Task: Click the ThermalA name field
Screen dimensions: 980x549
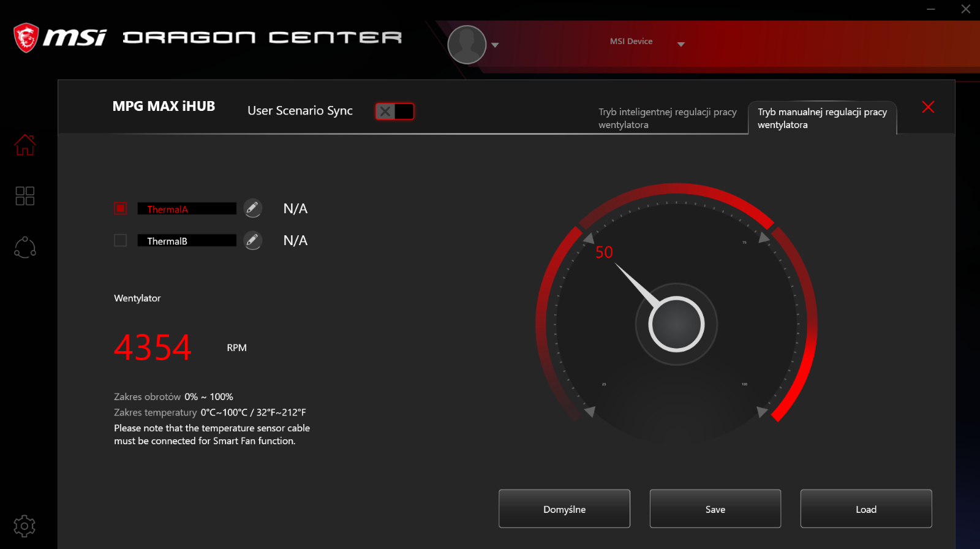Action: click(187, 209)
